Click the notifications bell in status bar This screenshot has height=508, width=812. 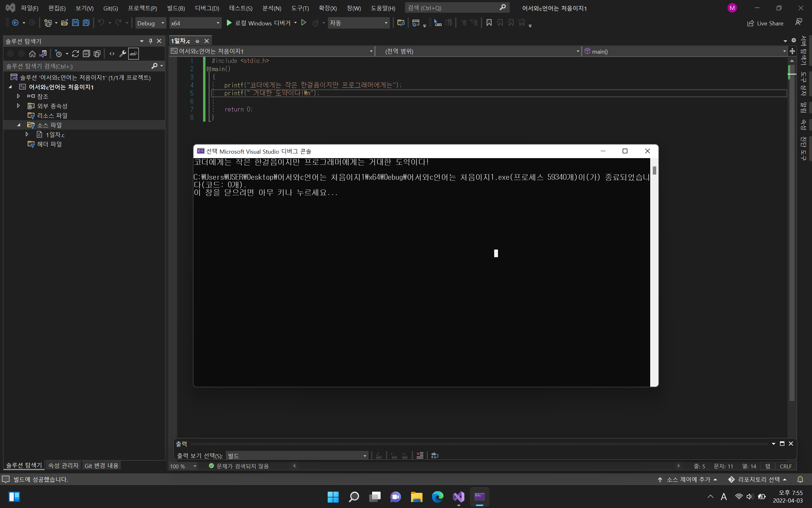pyautogui.click(x=800, y=479)
